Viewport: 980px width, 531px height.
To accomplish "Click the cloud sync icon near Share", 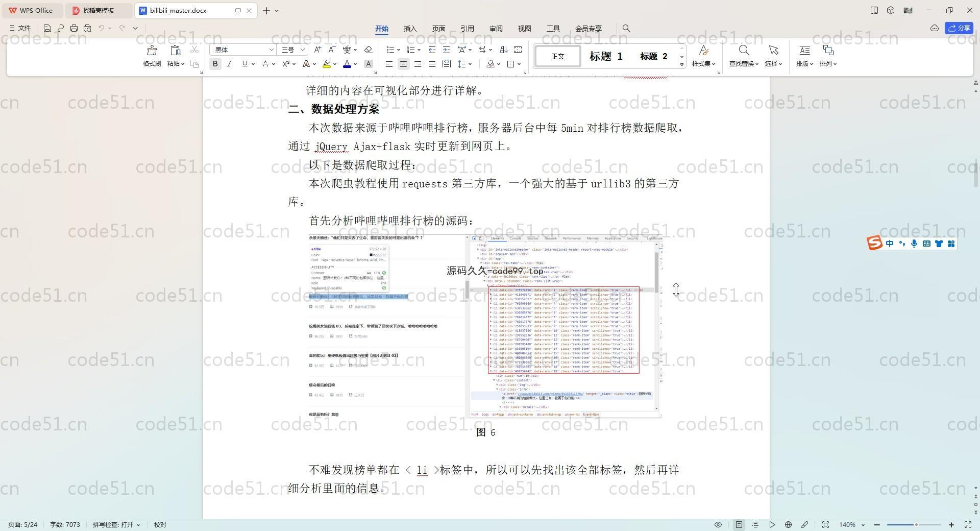I will pyautogui.click(x=935, y=29).
